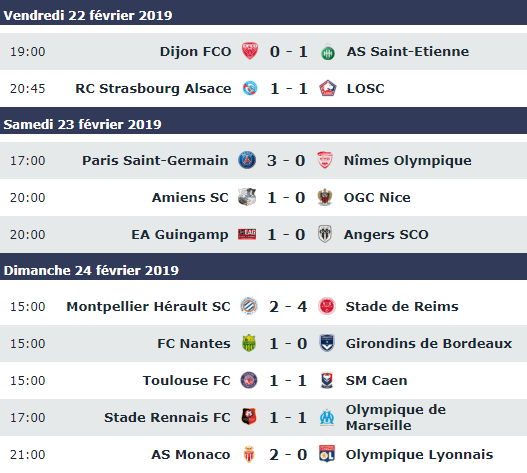The image size is (527, 473).
Task: Click the OGC Nice club crest
Action: tap(325, 197)
